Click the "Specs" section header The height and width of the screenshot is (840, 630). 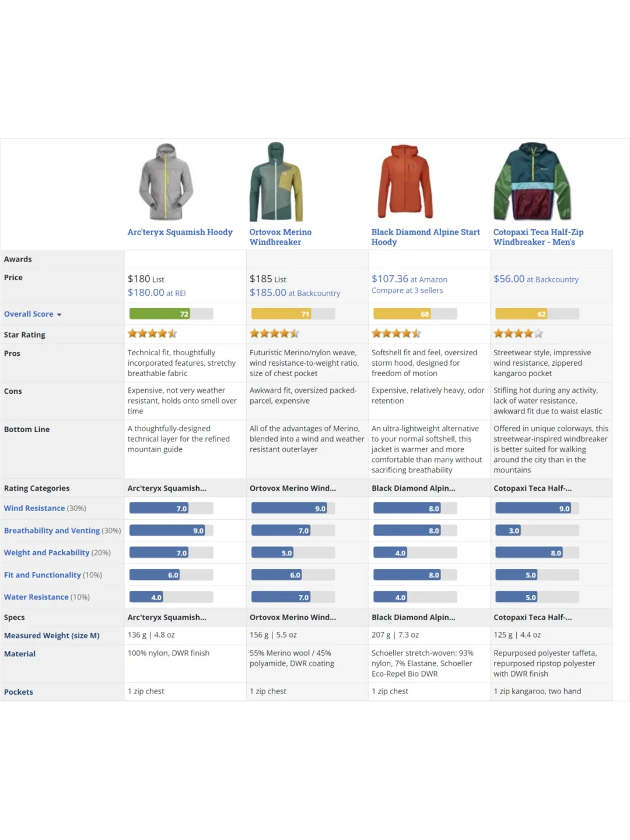point(14,617)
